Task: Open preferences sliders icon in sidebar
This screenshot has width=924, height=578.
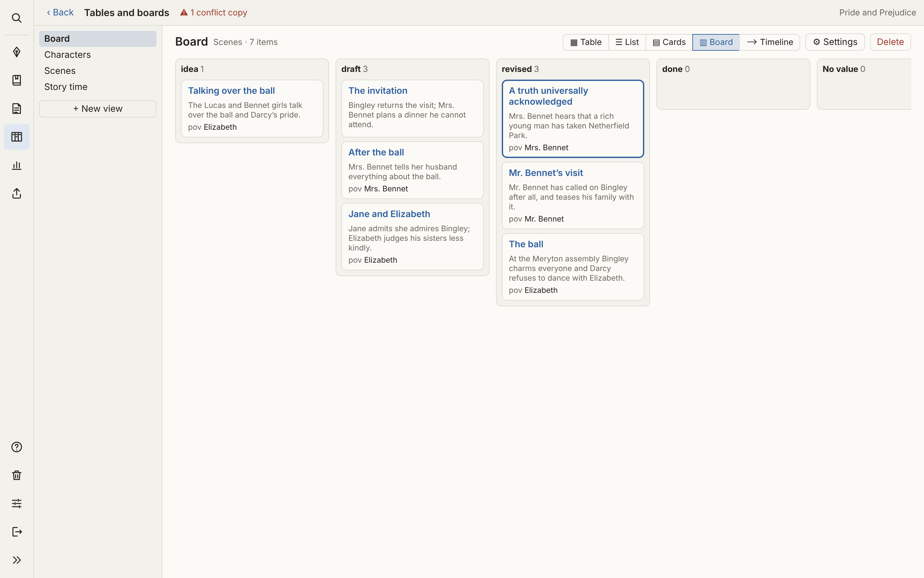Action: click(16, 504)
